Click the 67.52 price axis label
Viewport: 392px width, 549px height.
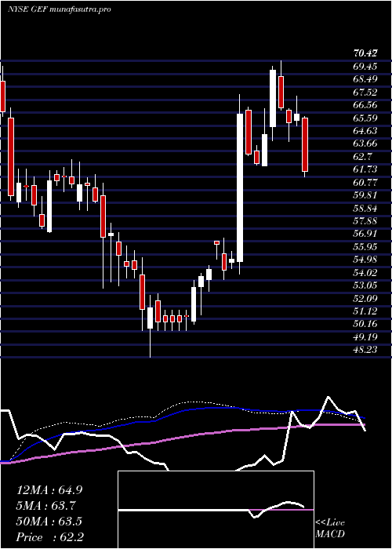pyautogui.click(x=365, y=93)
